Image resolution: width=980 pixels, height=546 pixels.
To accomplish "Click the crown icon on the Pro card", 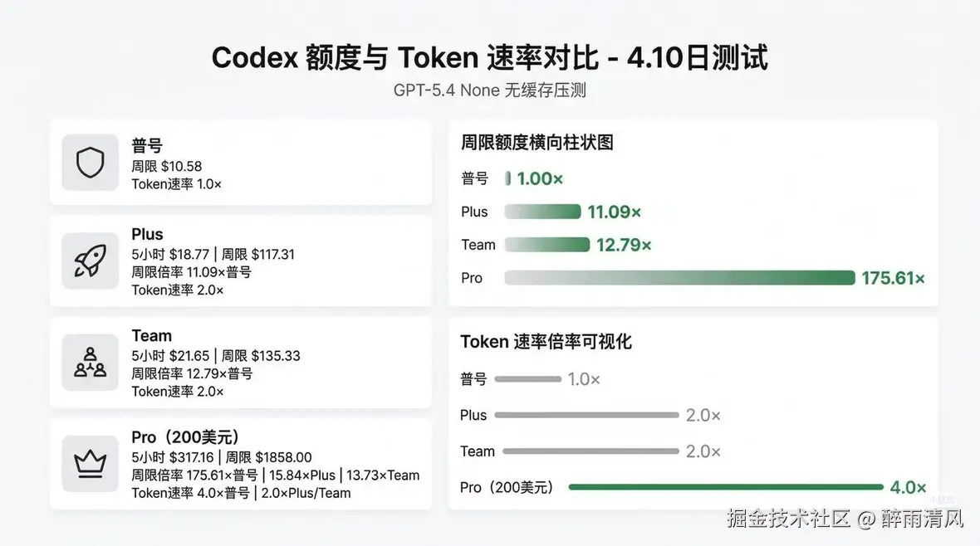I will click(90, 465).
